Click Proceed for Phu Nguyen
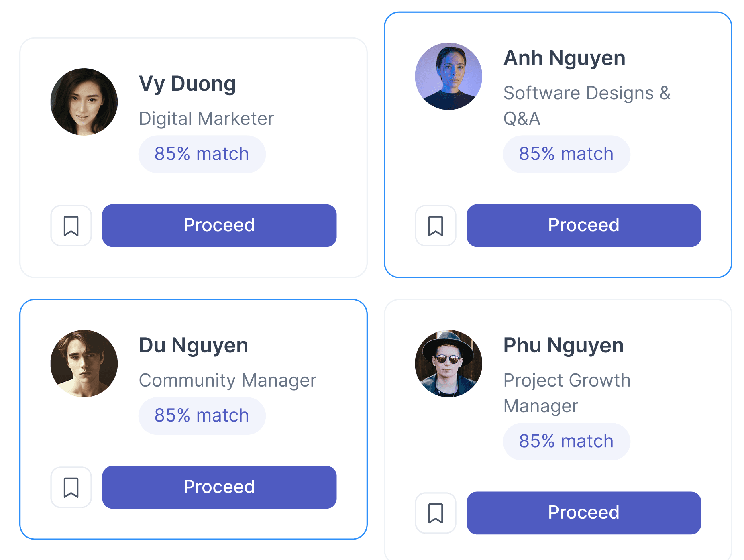Image resolution: width=744 pixels, height=560 pixels. (x=584, y=513)
